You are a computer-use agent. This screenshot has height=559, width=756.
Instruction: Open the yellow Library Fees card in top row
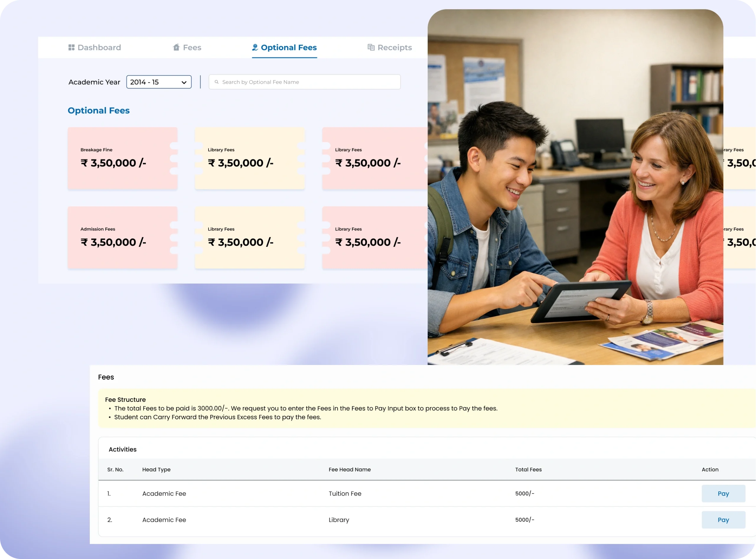[x=250, y=158]
